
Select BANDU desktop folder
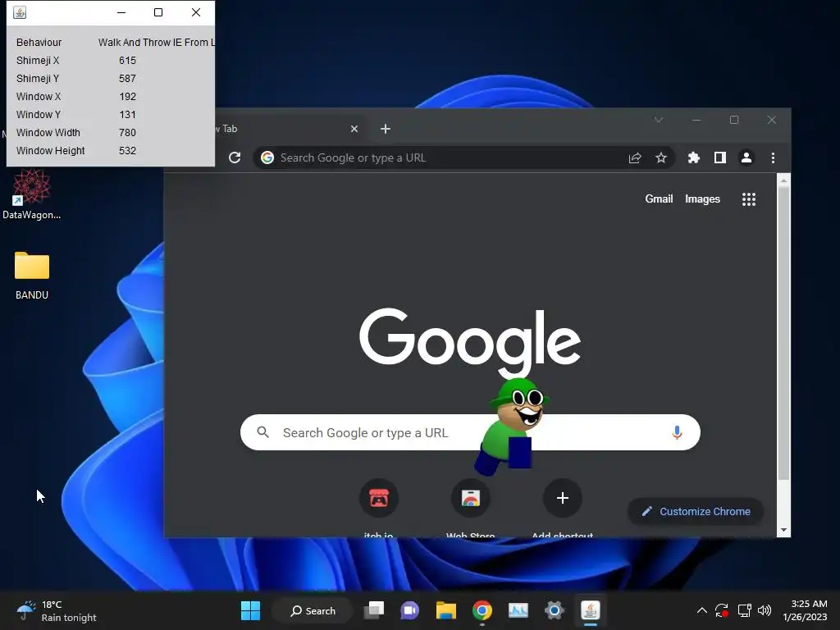pyautogui.click(x=32, y=276)
